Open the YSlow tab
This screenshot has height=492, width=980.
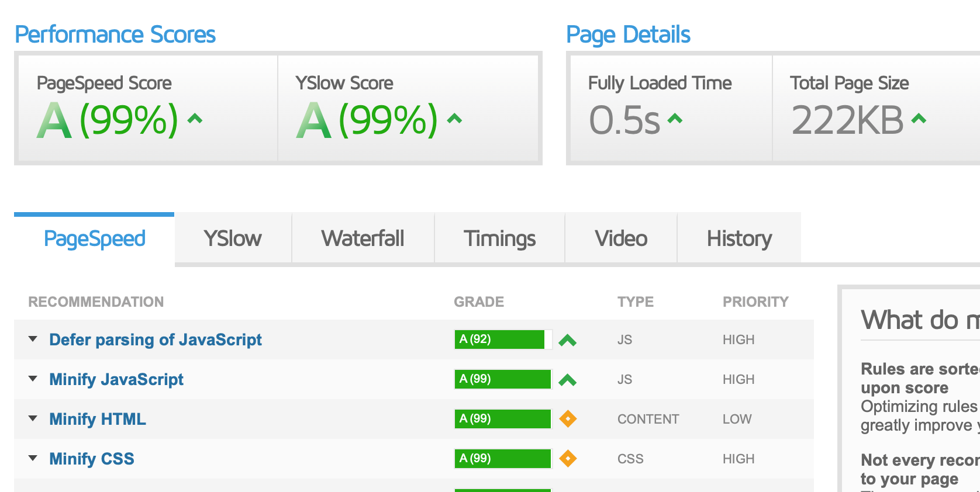pos(233,238)
